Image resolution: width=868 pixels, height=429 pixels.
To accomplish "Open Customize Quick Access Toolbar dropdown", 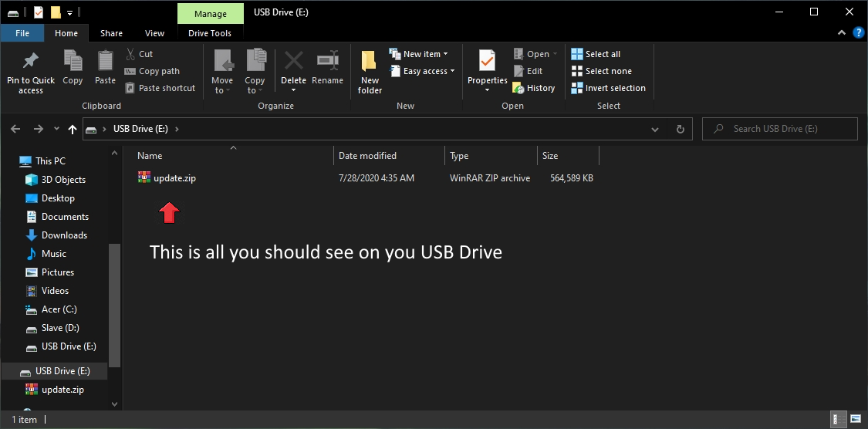I will [69, 12].
